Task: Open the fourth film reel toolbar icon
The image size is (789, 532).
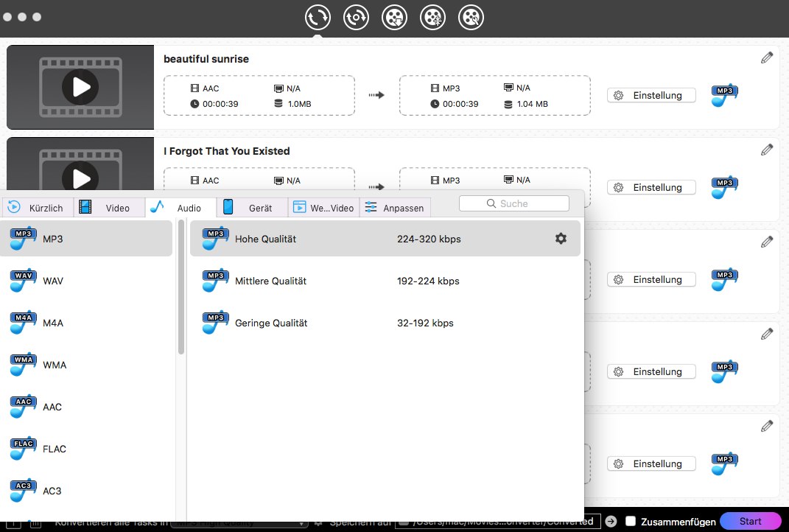Action: pyautogui.click(x=432, y=17)
